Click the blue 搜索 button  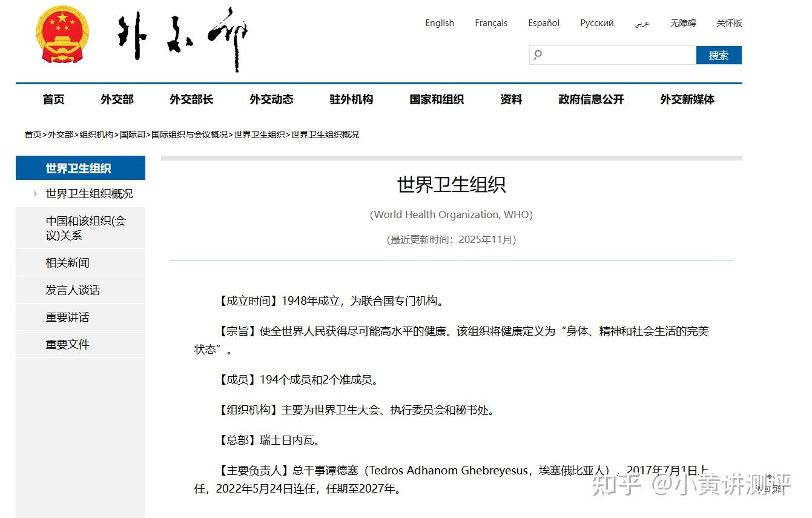pos(719,55)
